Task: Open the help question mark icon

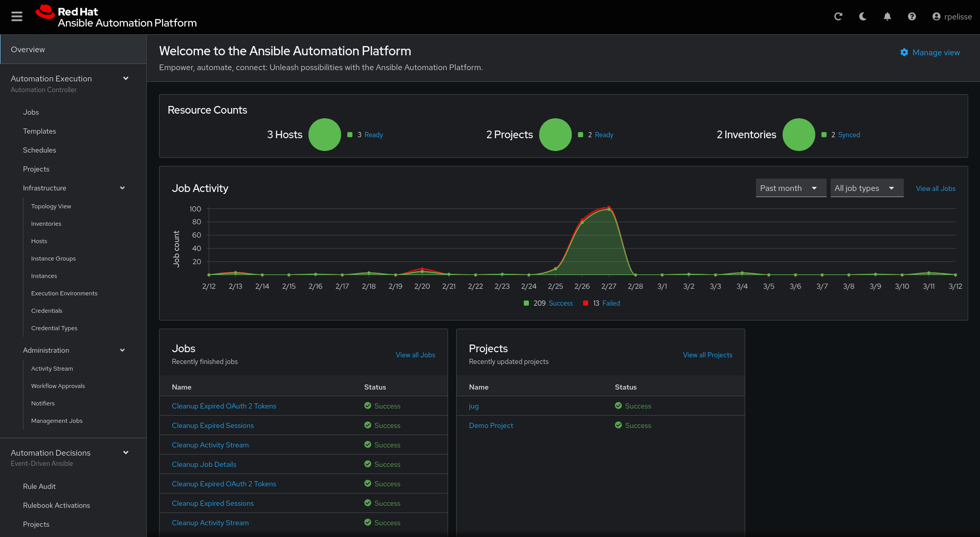Action: (911, 16)
